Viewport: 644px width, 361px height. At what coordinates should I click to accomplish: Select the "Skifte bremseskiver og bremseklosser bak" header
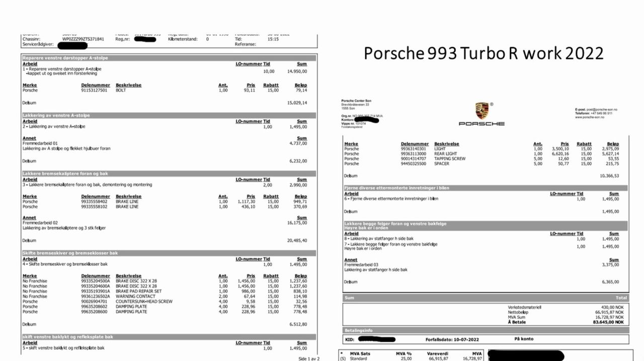169,253
